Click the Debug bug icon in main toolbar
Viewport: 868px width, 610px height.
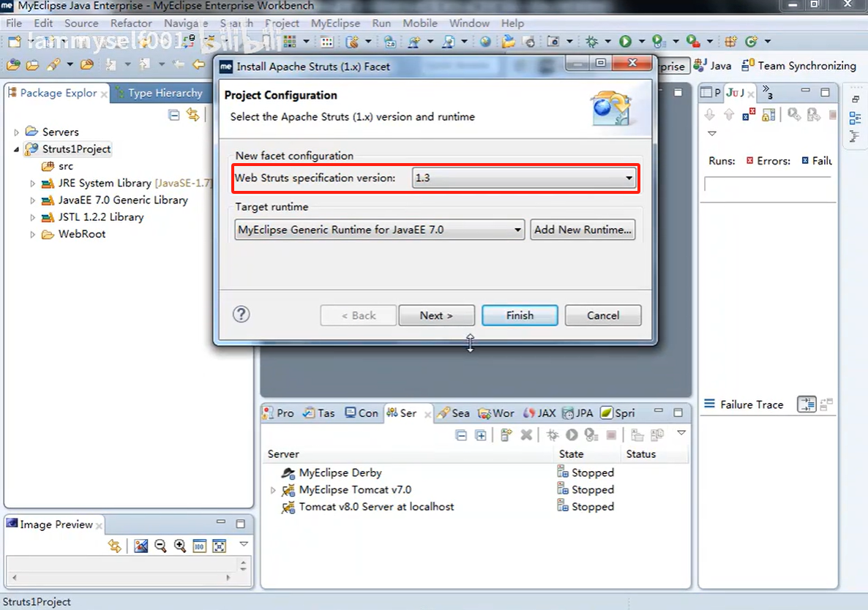(592, 42)
